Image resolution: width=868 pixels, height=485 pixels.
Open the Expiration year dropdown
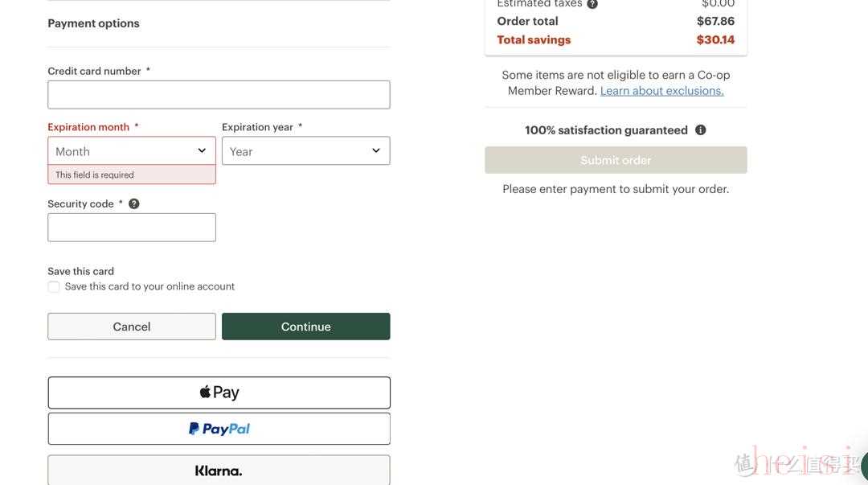coord(306,150)
